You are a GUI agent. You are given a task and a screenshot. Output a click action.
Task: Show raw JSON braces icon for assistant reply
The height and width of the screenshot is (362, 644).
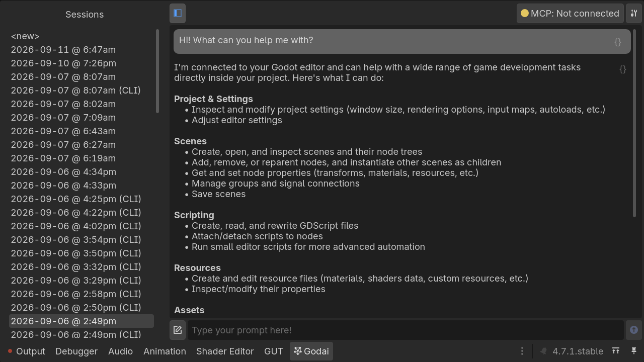point(623,69)
